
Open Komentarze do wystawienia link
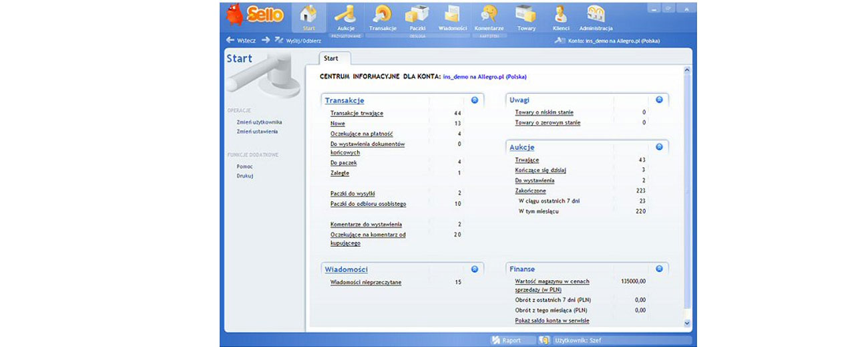(x=366, y=225)
